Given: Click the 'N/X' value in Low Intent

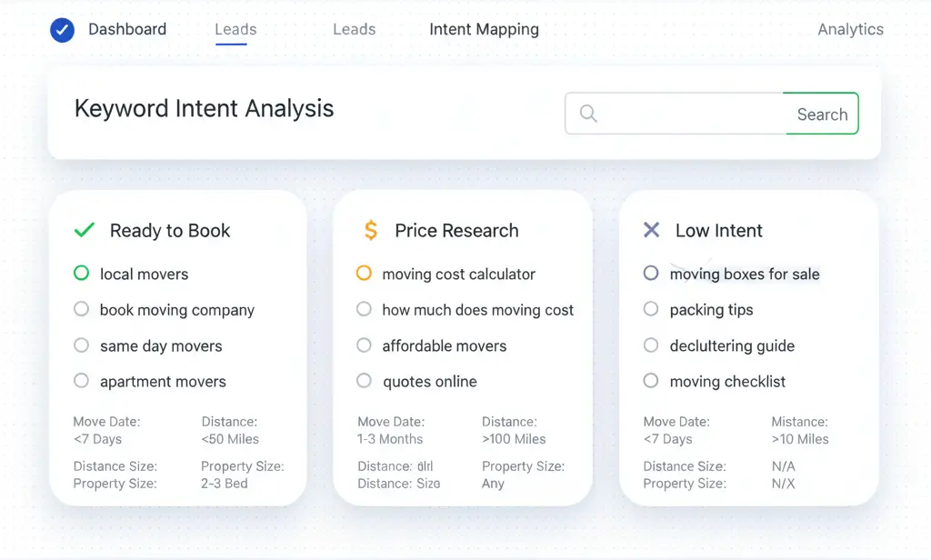Looking at the screenshot, I should point(783,484).
